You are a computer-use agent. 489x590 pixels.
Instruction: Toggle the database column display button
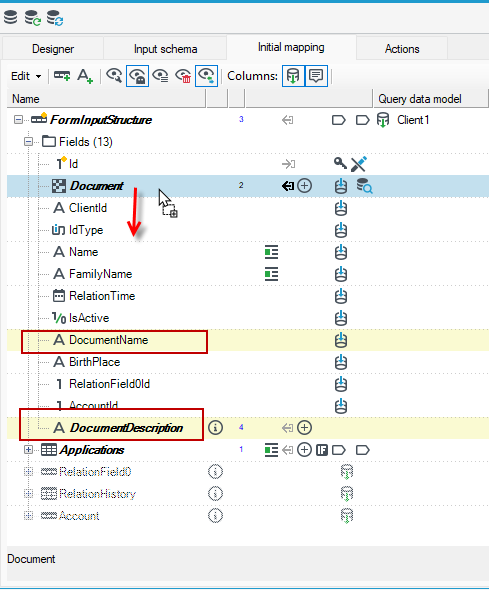pos(293,76)
